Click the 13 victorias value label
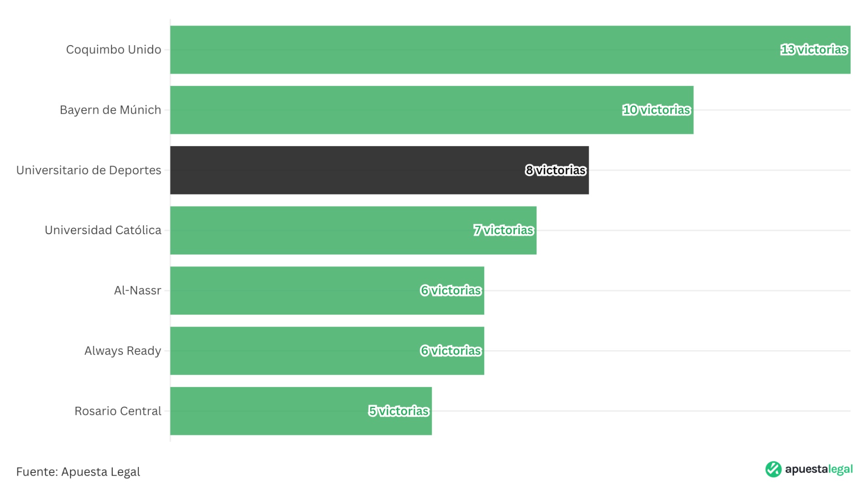Screen dimensions: 868x493 click(x=814, y=50)
